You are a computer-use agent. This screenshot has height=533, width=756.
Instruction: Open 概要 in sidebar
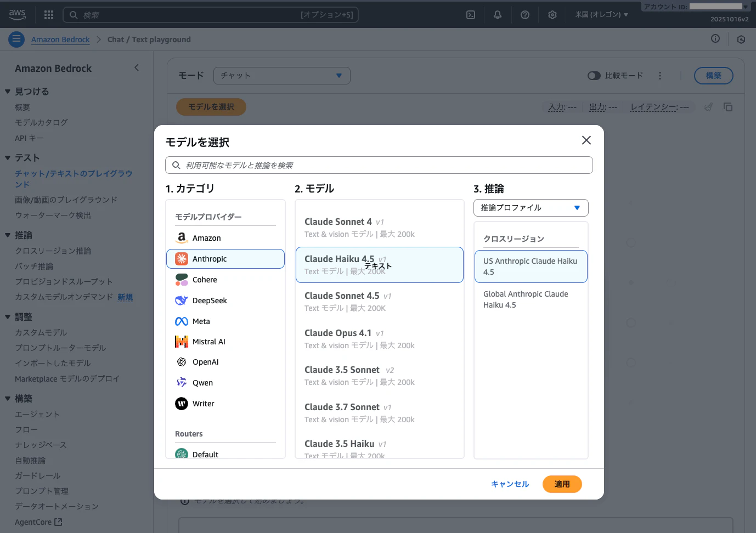(x=22, y=107)
